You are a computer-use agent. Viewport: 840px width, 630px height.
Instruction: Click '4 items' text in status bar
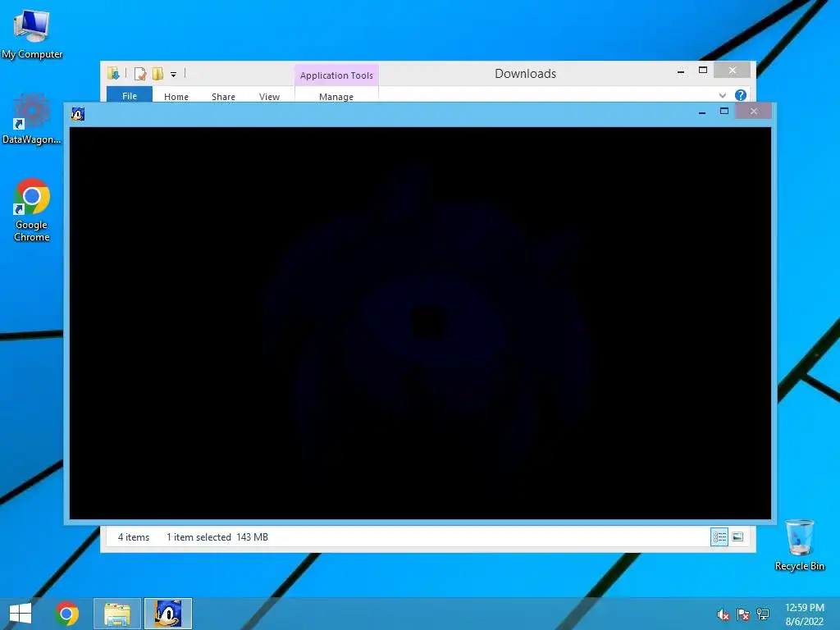tap(134, 536)
